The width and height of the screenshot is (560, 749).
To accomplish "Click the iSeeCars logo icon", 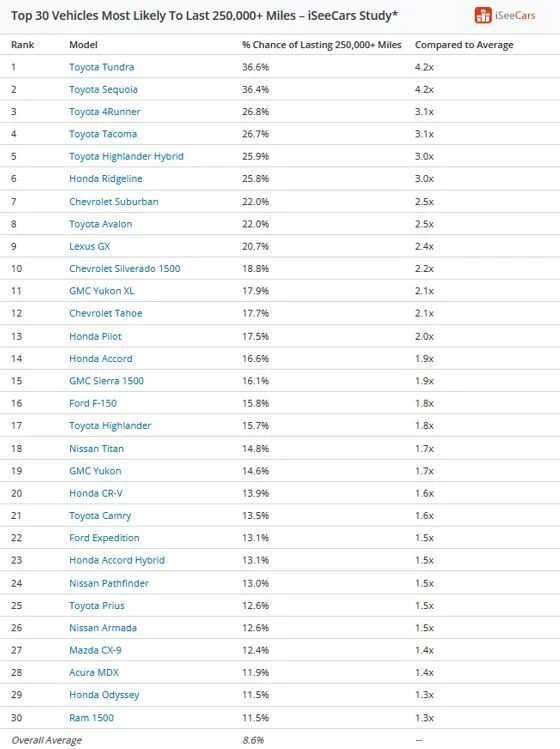I will (x=483, y=15).
